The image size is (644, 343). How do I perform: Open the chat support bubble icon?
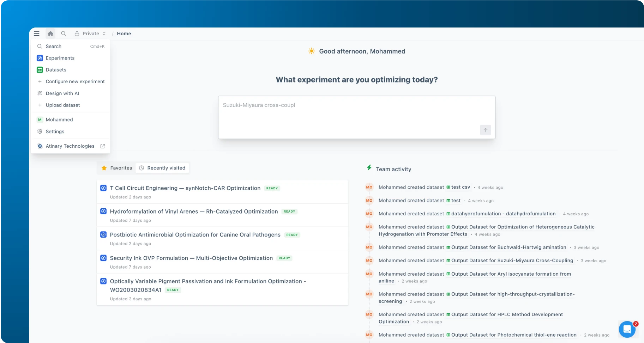point(627,329)
